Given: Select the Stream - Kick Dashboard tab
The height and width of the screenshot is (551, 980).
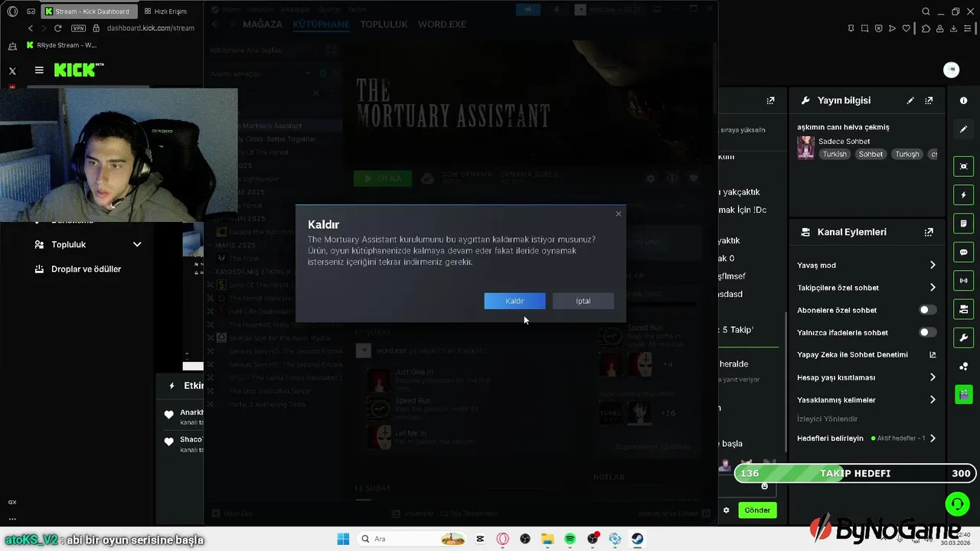Looking at the screenshot, I should (x=87, y=11).
